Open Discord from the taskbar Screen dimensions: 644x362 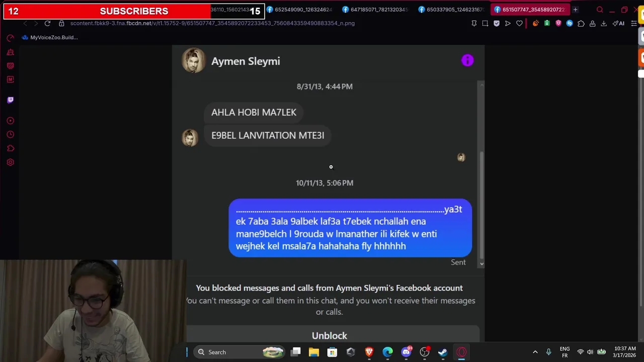tap(406, 352)
